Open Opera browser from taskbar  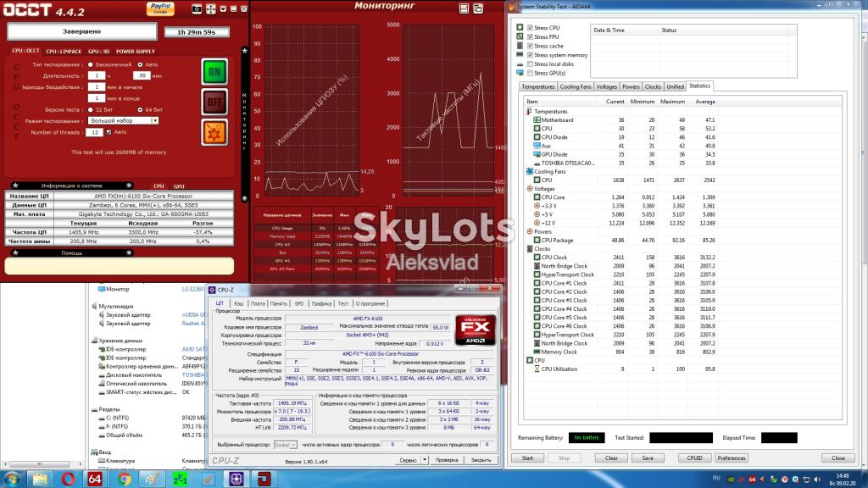click(68, 479)
